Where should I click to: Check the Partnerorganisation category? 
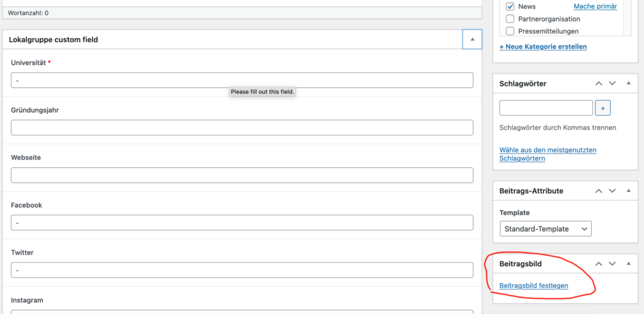coord(510,19)
